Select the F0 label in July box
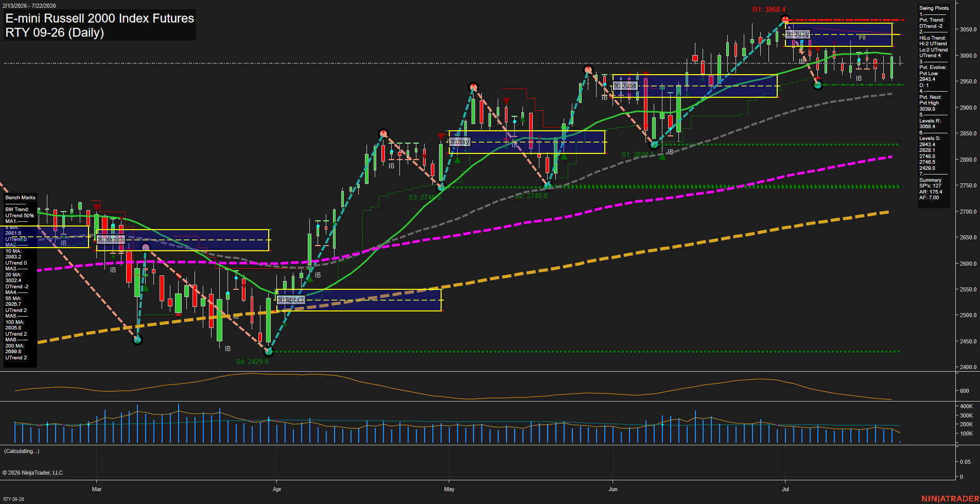Viewport: 980px width, 504px height. [x=862, y=38]
